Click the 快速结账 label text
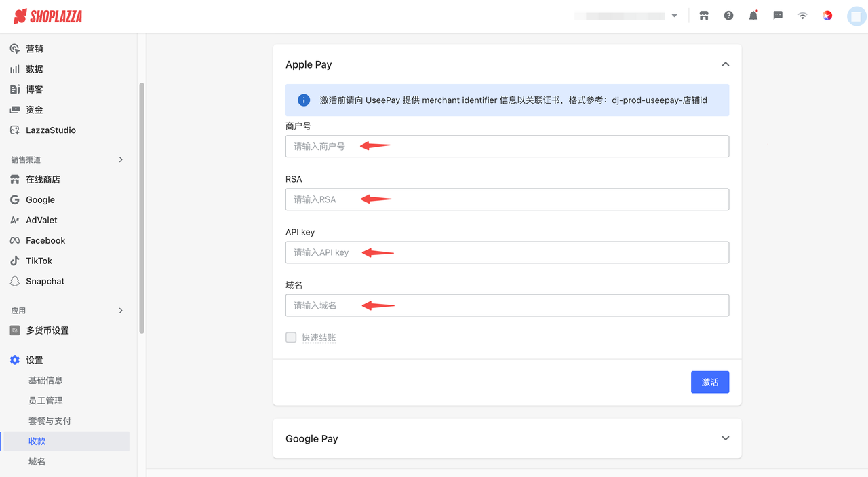The image size is (868, 477). [319, 338]
